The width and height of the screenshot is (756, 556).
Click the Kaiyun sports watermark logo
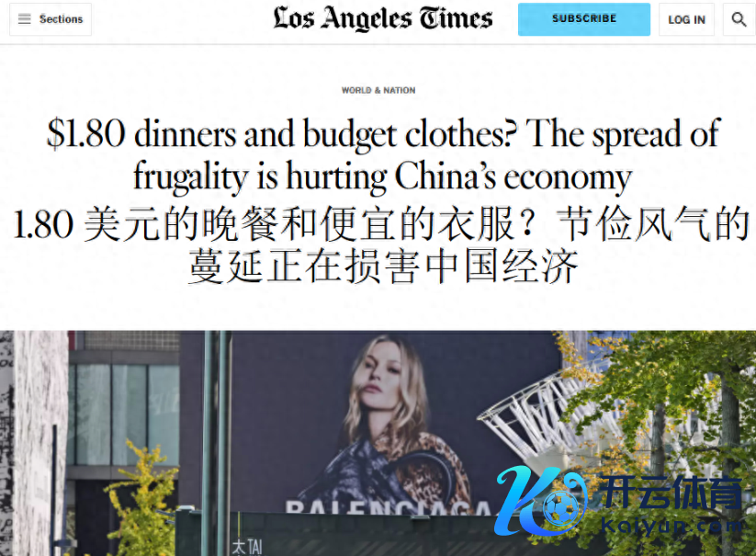[619, 502]
